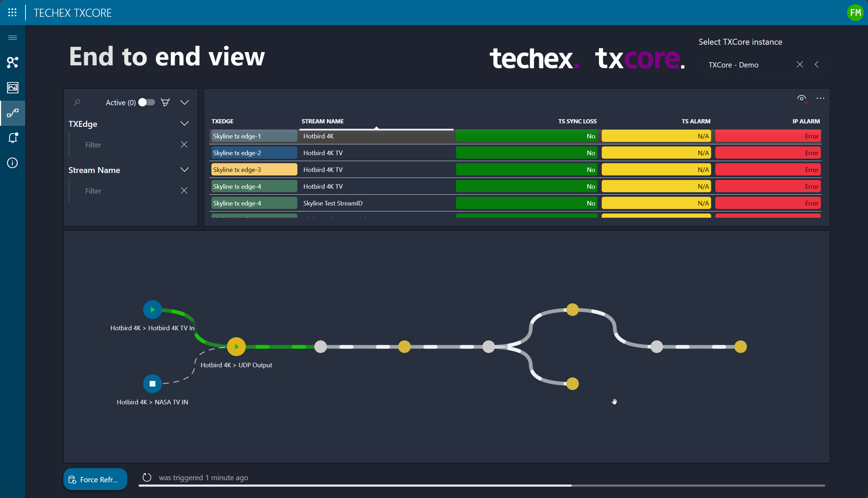Toggle the table visibility eye icon

(802, 99)
